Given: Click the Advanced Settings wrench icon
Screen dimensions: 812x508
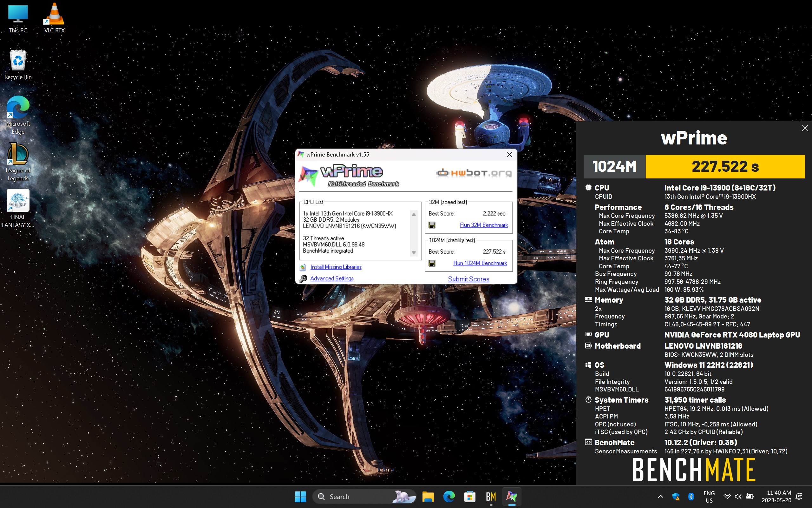Looking at the screenshot, I should [303, 278].
